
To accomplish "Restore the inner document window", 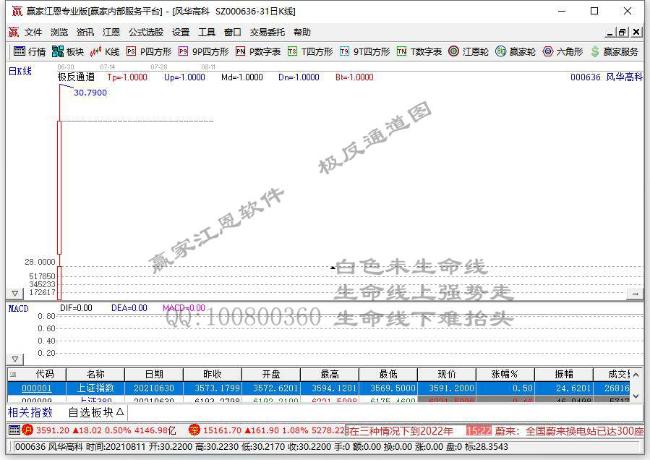I will [x=622, y=32].
